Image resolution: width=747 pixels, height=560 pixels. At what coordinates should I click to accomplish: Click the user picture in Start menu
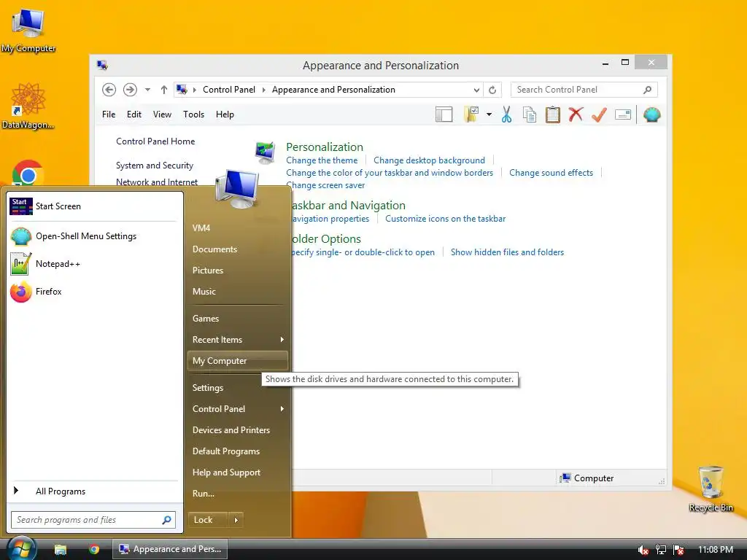(237, 189)
